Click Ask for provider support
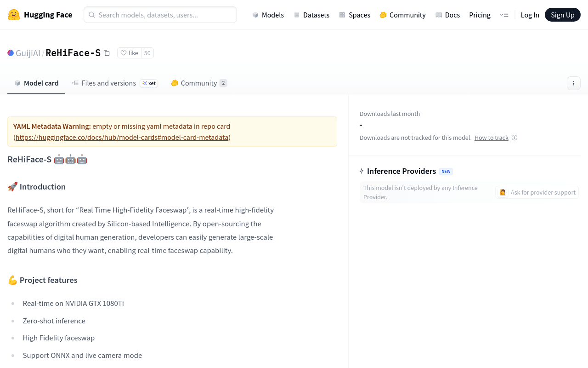 [537, 192]
